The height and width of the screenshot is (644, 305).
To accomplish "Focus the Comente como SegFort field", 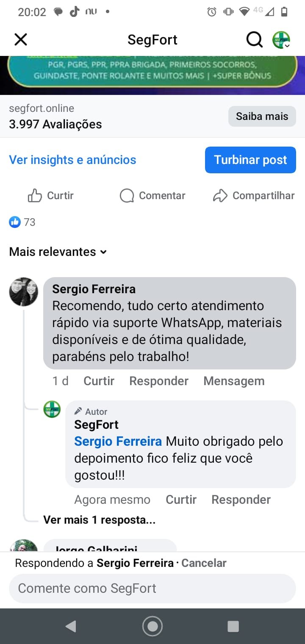I will 152,588.
